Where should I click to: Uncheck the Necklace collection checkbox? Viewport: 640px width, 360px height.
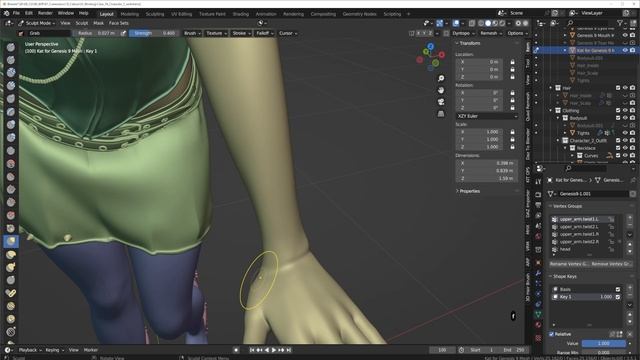[x=618, y=148]
